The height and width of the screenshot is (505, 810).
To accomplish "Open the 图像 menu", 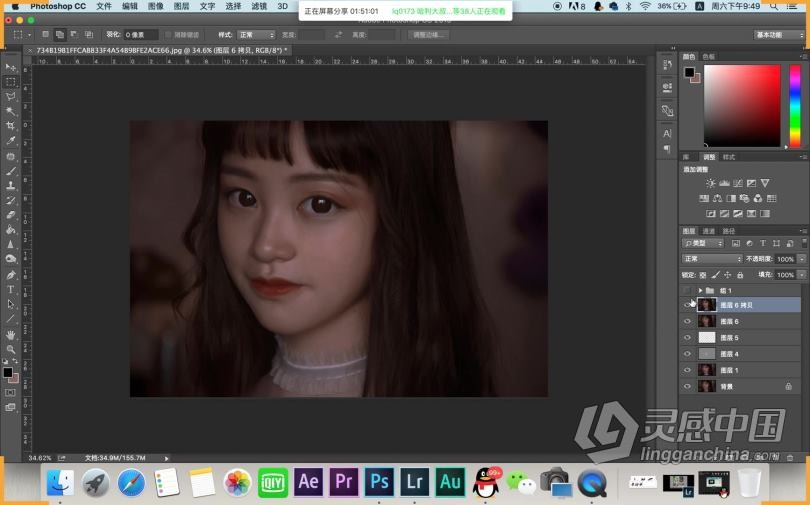I will pyautogui.click(x=155, y=6).
